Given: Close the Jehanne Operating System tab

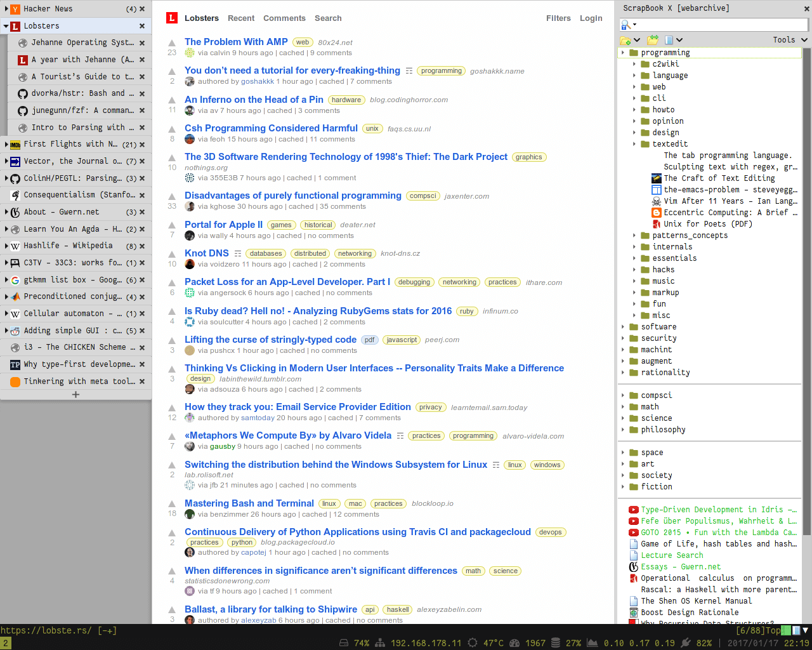Looking at the screenshot, I should [x=142, y=43].
